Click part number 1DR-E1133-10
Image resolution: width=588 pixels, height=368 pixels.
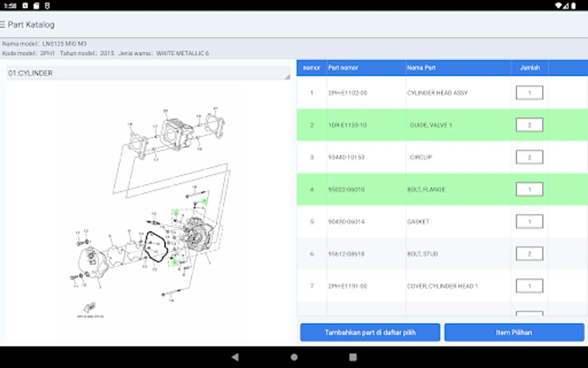(347, 125)
